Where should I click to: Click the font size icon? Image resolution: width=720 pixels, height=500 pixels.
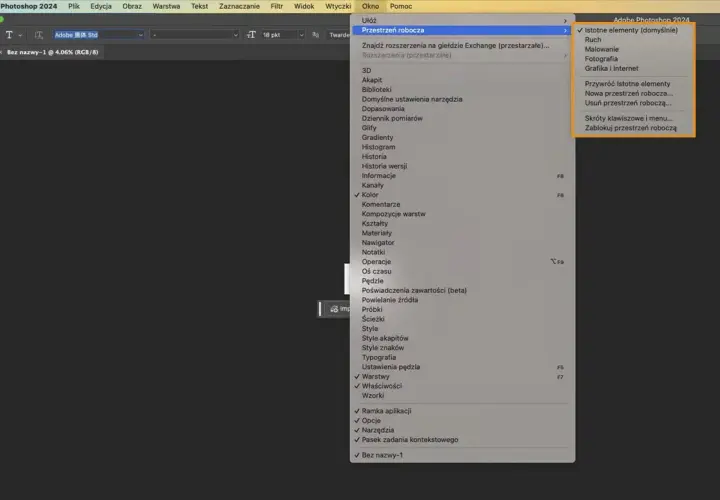pyautogui.click(x=251, y=35)
